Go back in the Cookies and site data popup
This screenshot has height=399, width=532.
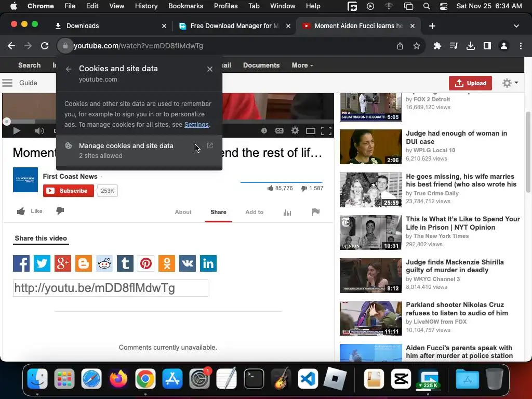coord(69,69)
